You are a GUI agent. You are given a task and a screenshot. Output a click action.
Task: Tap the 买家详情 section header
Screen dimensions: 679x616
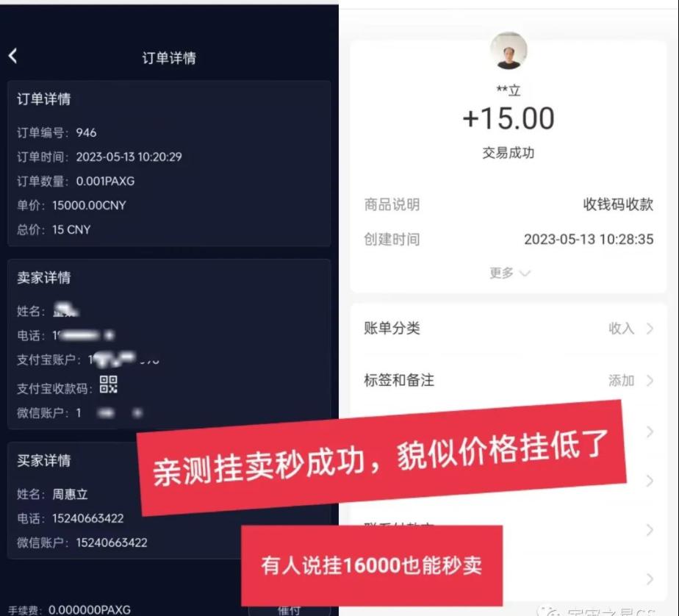pyautogui.click(x=44, y=460)
